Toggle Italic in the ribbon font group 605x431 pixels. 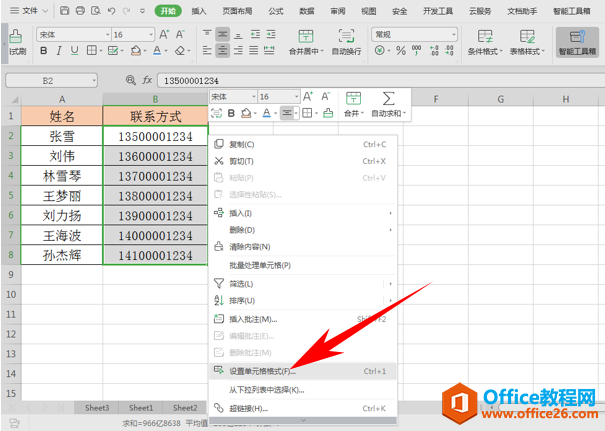[x=59, y=51]
